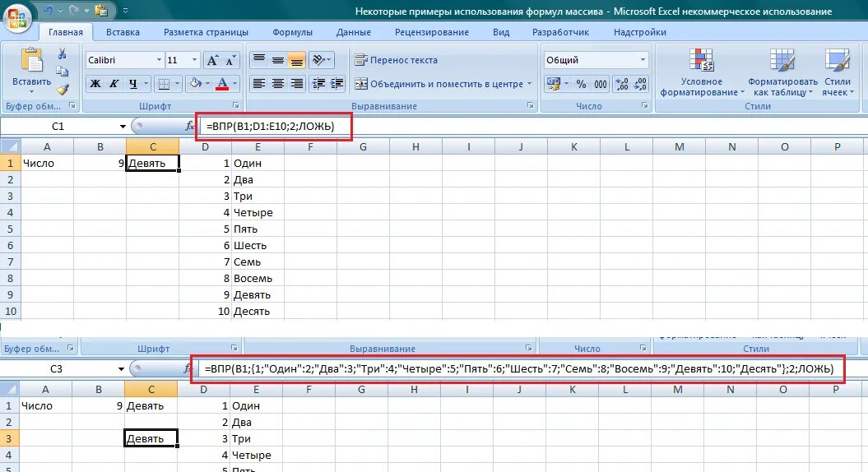Toggle bold with the Ж button
This screenshot has height=472, width=868.
[x=95, y=84]
